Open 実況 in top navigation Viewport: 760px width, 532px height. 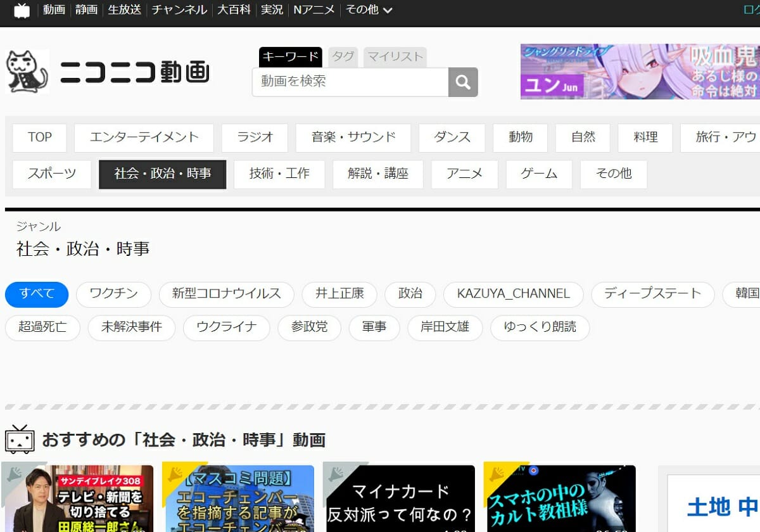click(272, 10)
